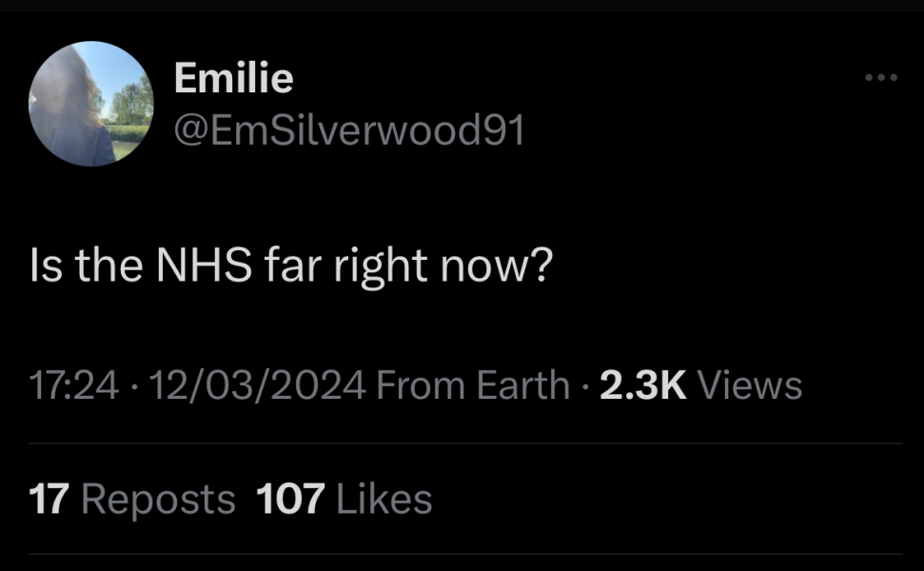Viewport: 924px width, 571px height.
Task: Click the 17:24 timestamp
Action: click(74, 385)
